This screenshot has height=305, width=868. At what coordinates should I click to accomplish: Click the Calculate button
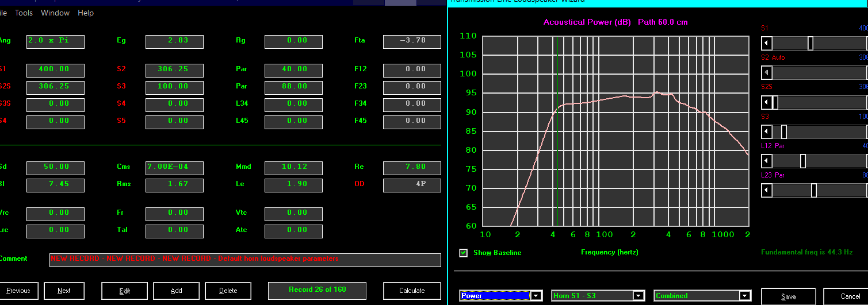click(412, 291)
